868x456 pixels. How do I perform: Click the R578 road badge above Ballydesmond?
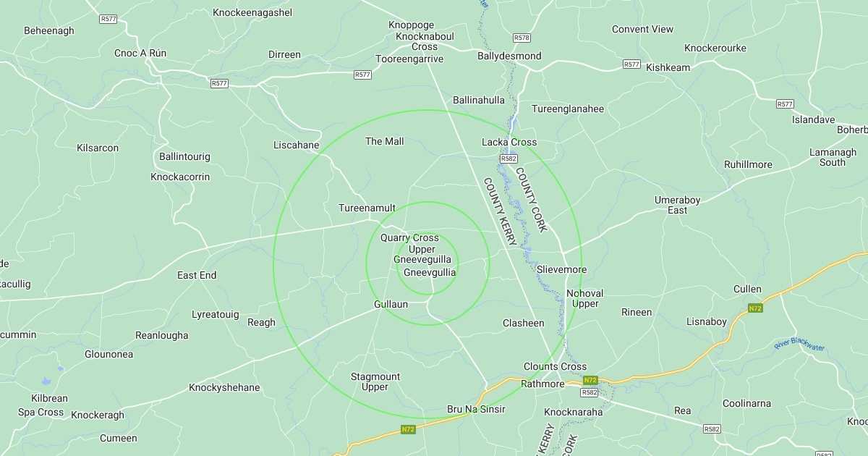(522, 38)
